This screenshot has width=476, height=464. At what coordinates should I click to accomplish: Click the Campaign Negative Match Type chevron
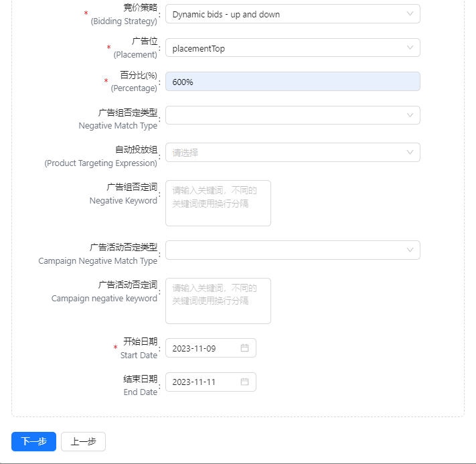[410, 250]
